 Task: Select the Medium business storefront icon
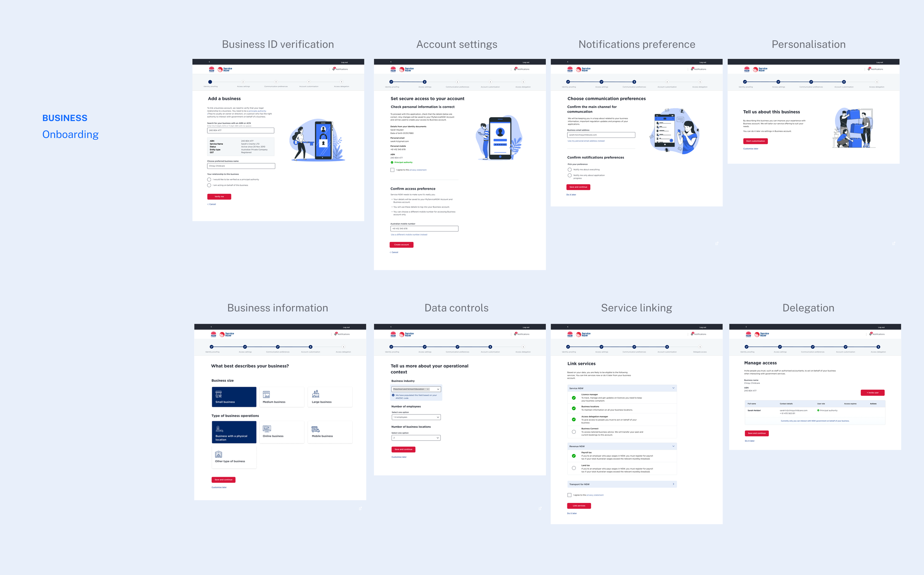pos(266,394)
